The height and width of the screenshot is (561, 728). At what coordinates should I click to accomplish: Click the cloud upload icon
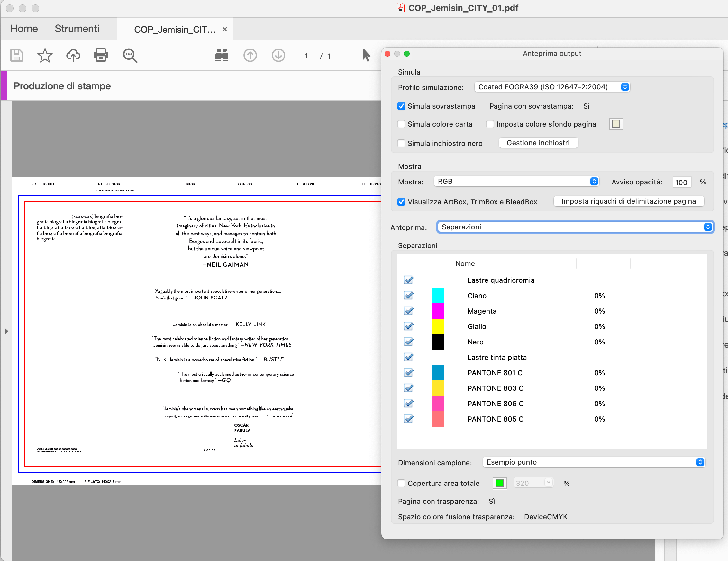(73, 55)
